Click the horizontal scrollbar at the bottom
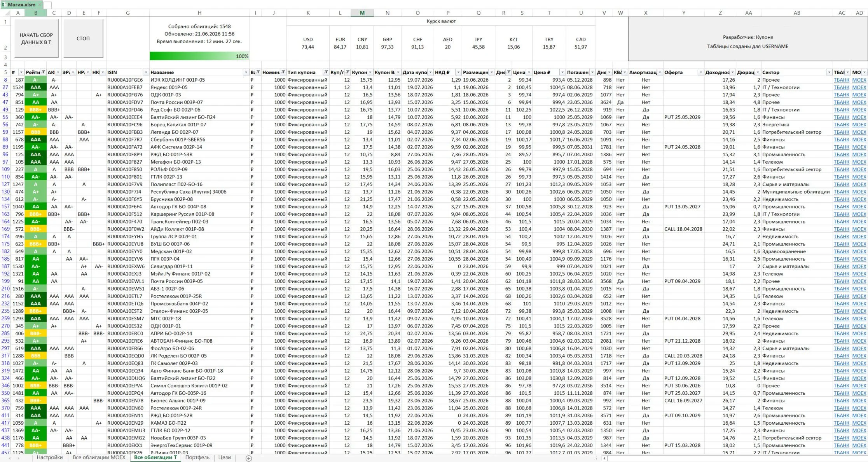The image size is (868, 462). (735, 459)
